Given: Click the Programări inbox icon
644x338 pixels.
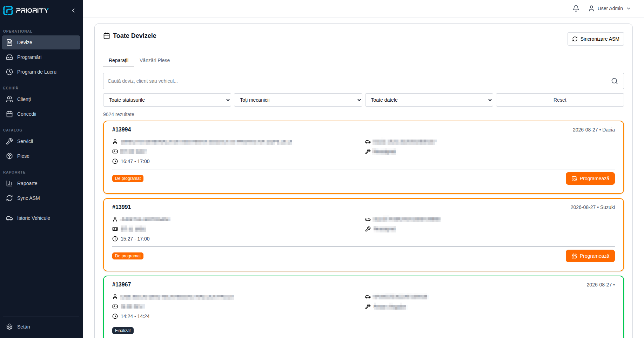Looking at the screenshot, I should click(10, 57).
